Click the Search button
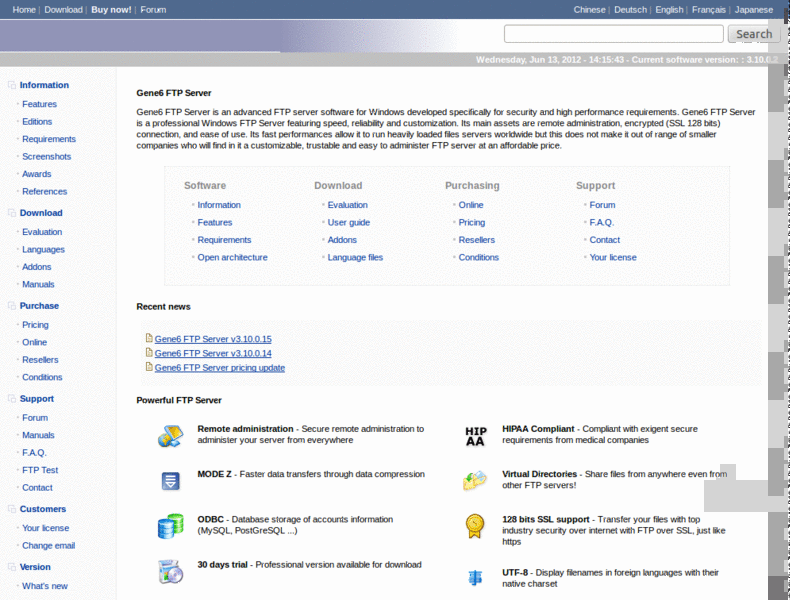This screenshot has width=800, height=600. pyautogui.click(x=754, y=34)
